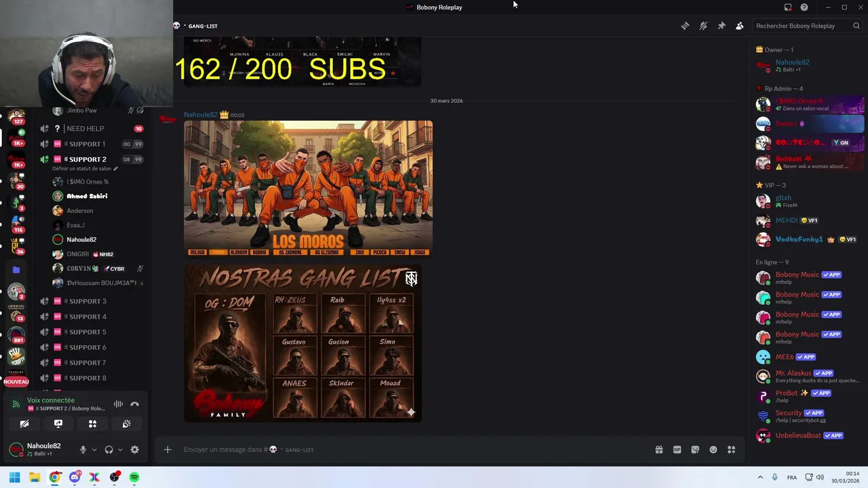Viewport: 868px width, 488px height.
Task: Join SUPPORT 3 voice channel
Action: tap(92, 301)
